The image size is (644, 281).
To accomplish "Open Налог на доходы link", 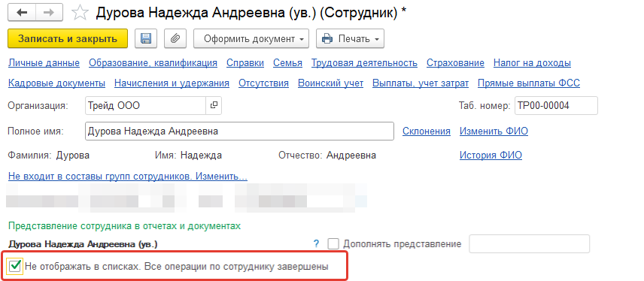I will (533, 63).
